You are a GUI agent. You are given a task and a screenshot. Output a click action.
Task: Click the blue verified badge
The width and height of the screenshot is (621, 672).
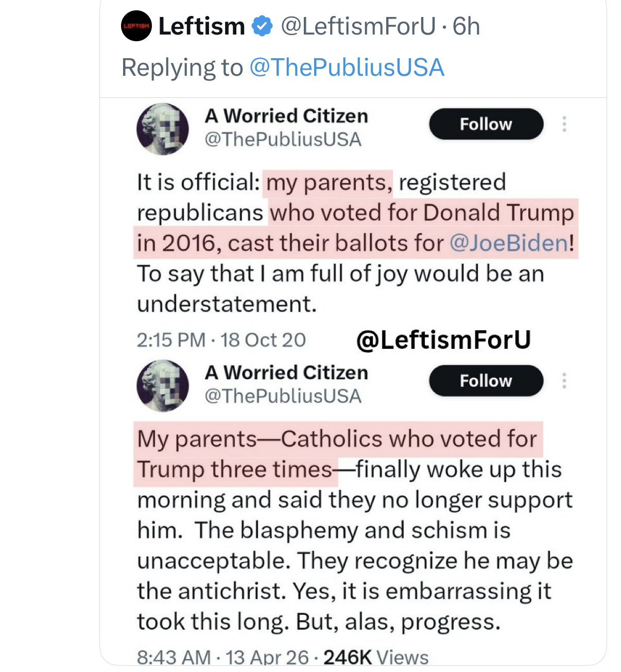[263, 26]
